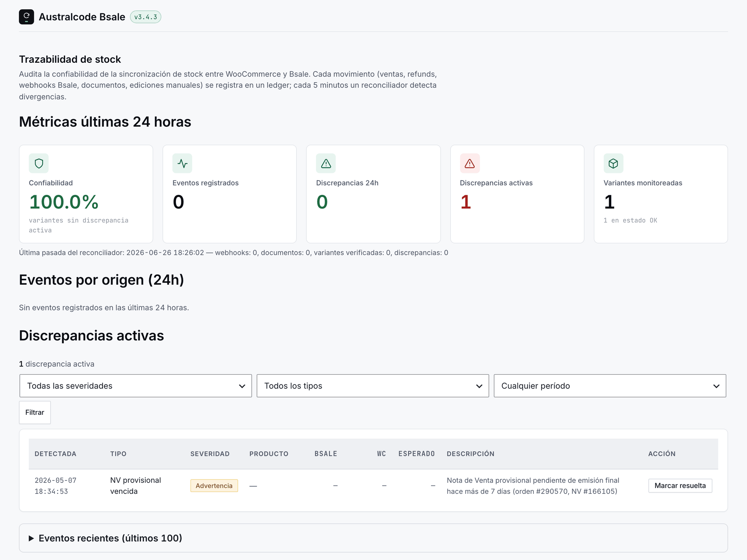Click the Advertencia severity badge
This screenshot has height=560, width=747.
(x=214, y=486)
